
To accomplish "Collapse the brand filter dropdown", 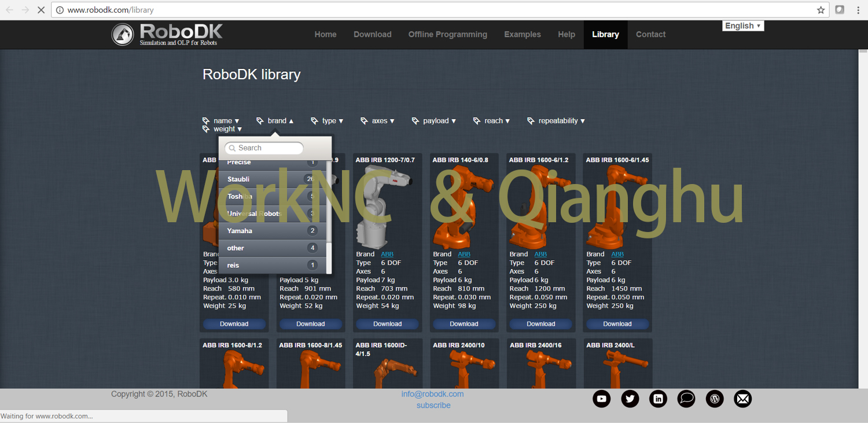I will pyautogui.click(x=275, y=120).
